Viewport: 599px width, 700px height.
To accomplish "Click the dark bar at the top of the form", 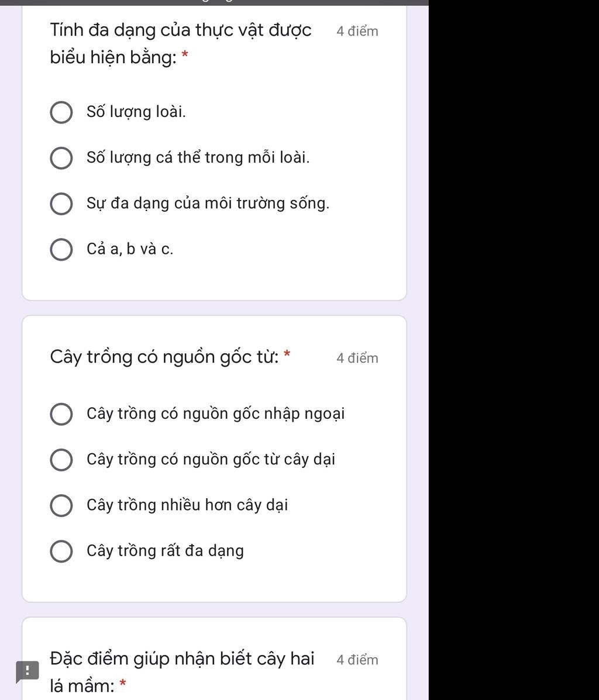I will [214, 2].
